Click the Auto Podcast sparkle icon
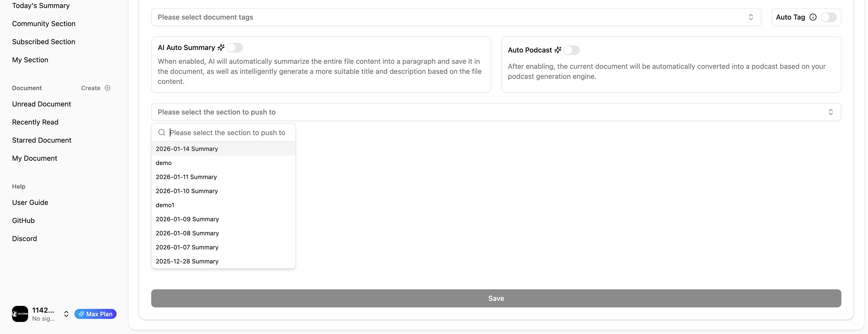Viewport: 868px width, 334px height. [558, 50]
